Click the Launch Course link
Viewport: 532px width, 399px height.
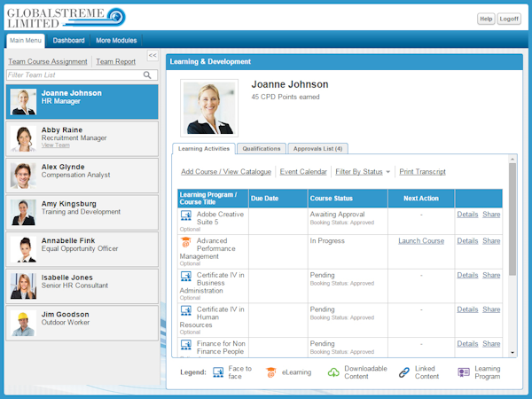pos(421,241)
